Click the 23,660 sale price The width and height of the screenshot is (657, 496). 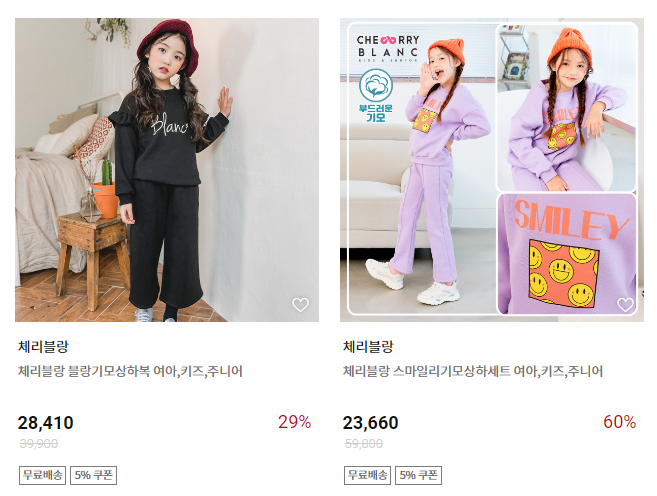[370, 423]
